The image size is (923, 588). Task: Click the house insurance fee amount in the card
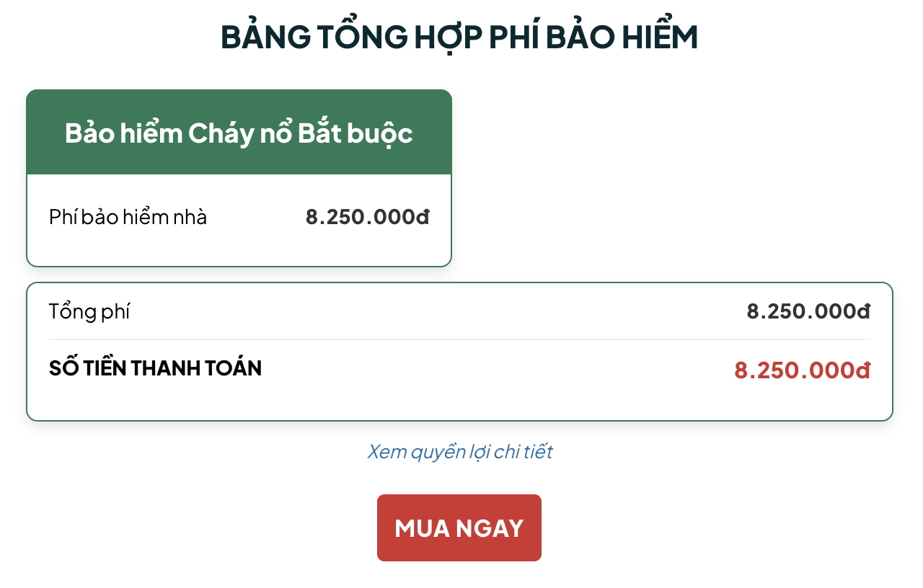tap(367, 217)
